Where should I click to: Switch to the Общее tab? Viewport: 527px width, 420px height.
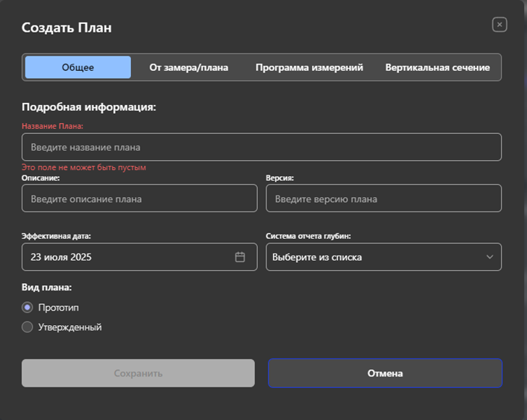coord(78,67)
